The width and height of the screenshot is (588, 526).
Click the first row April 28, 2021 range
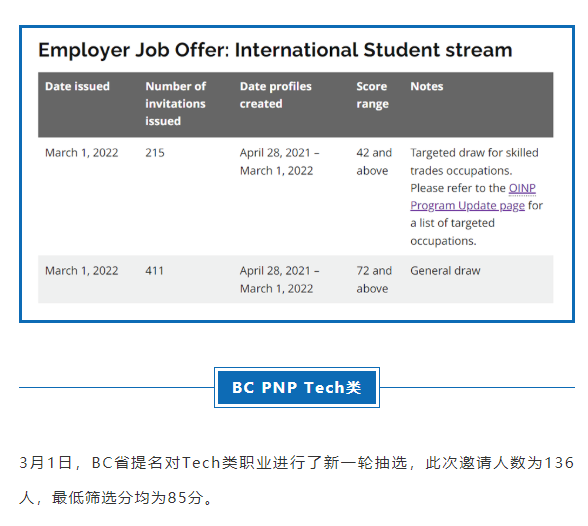coord(279,162)
